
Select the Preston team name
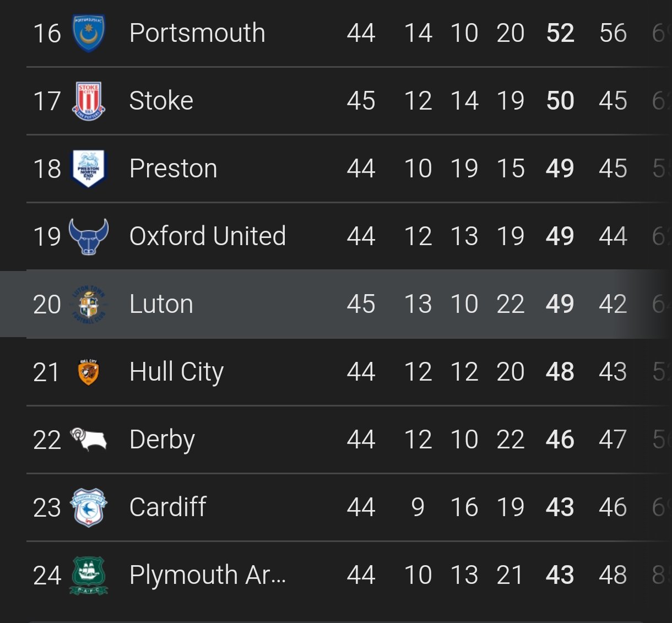pos(174,169)
